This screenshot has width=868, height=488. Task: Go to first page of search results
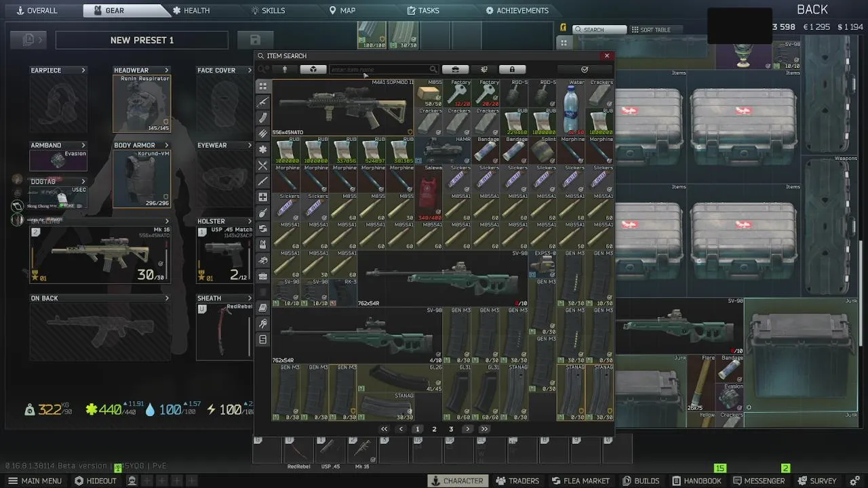click(384, 429)
